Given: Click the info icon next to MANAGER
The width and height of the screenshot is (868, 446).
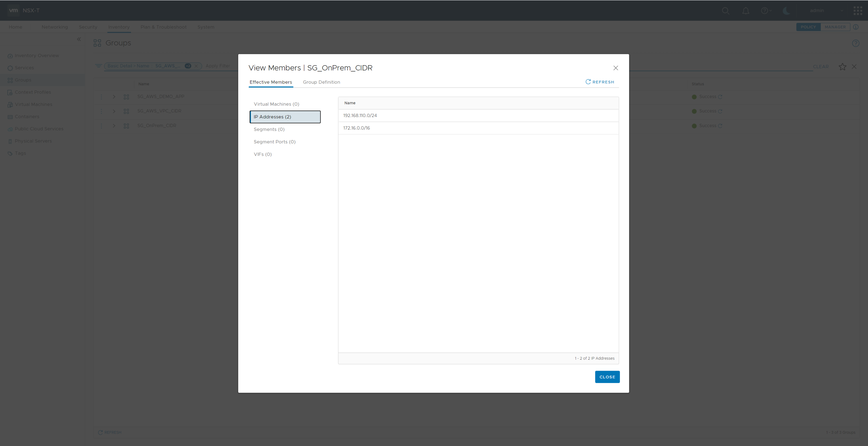Looking at the screenshot, I should [856, 27].
